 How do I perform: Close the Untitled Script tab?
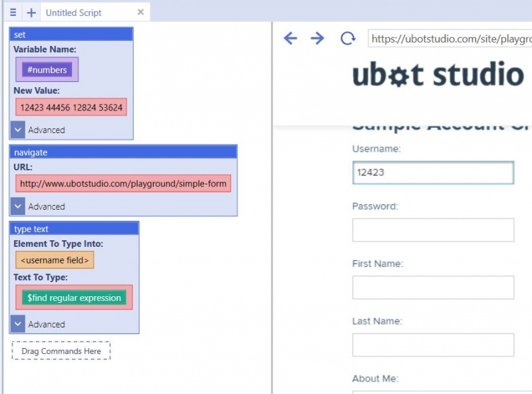[140, 12]
